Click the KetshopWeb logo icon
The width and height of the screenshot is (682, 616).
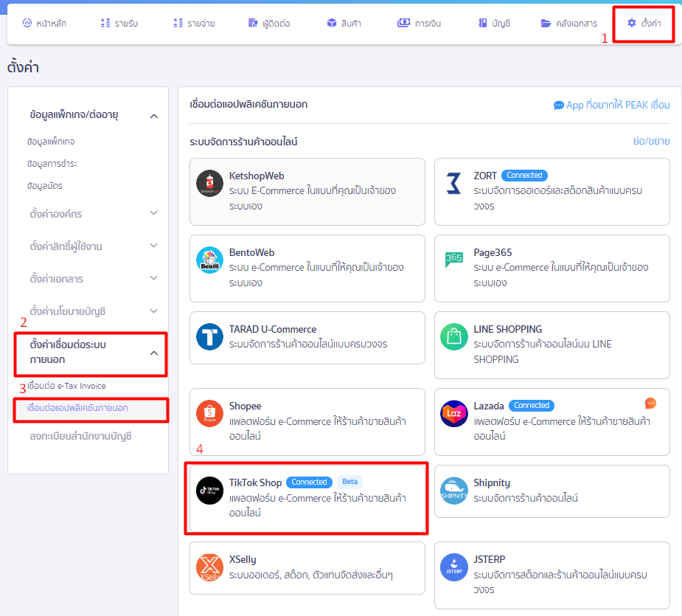[x=209, y=183]
